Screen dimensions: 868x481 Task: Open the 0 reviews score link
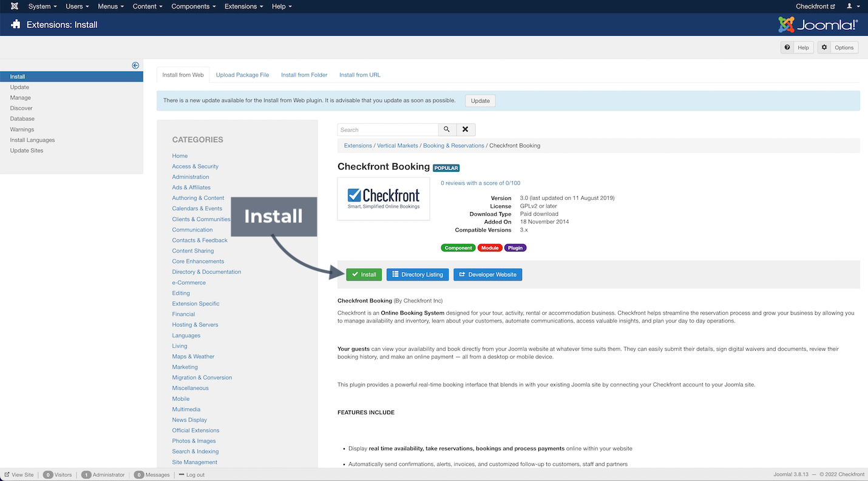[480, 183]
